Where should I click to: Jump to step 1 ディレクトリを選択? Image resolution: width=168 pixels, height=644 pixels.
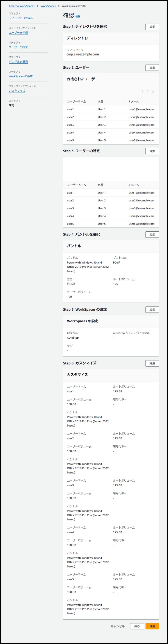tap(21, 18)
